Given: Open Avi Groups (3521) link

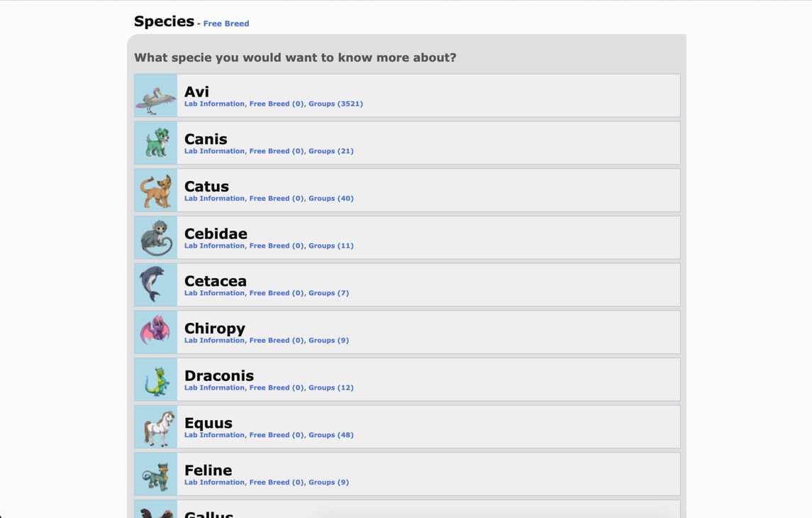Looking at the screenshot, I should point(335,104).
